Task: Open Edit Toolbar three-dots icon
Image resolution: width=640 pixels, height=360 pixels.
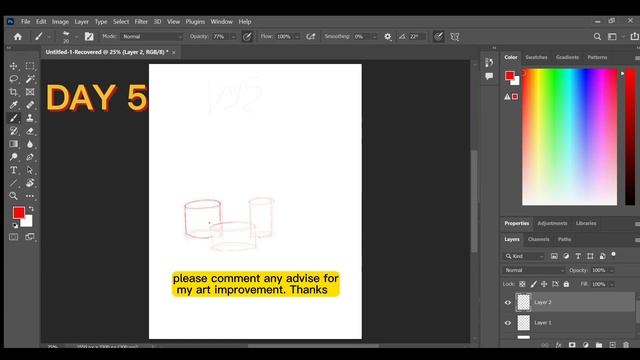Action: (30, 196)
